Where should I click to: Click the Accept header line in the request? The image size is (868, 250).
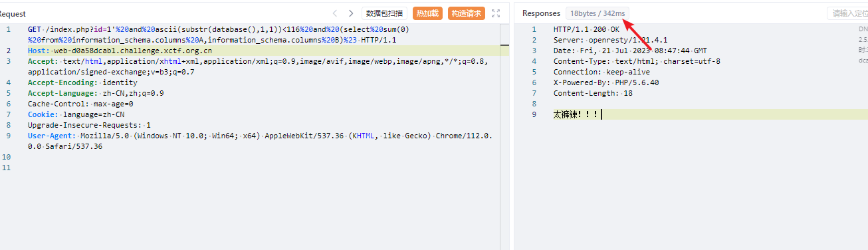[258, 66]
